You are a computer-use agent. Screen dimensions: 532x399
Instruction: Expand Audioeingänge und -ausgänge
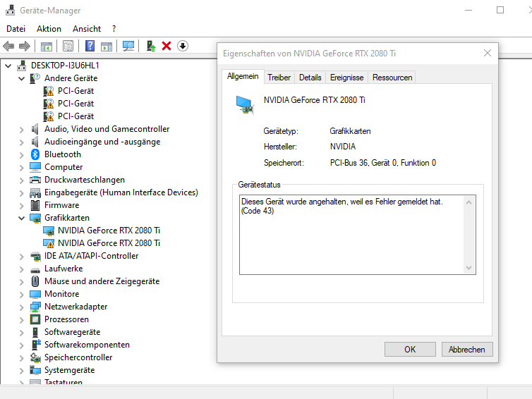coord(22,142)
